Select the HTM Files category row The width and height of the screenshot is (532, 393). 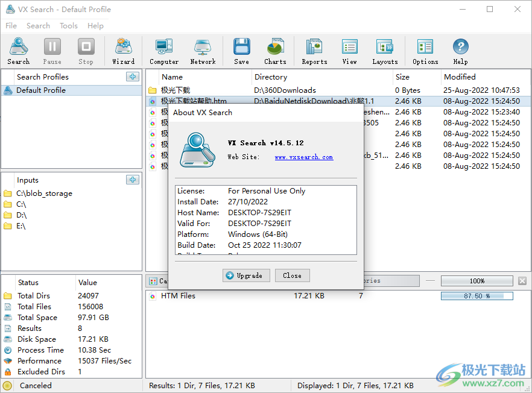[x=338, y=296]
